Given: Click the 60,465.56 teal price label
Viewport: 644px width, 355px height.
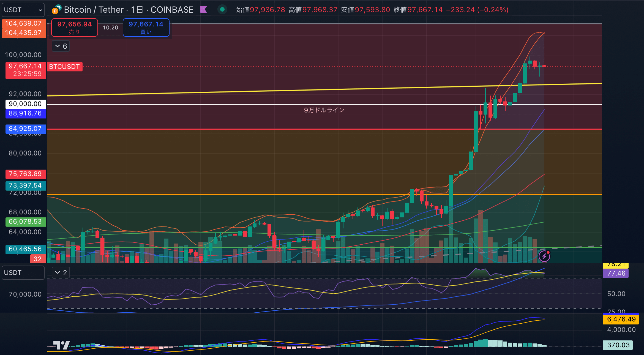Looking at the screenshot, I should (25, 249).
